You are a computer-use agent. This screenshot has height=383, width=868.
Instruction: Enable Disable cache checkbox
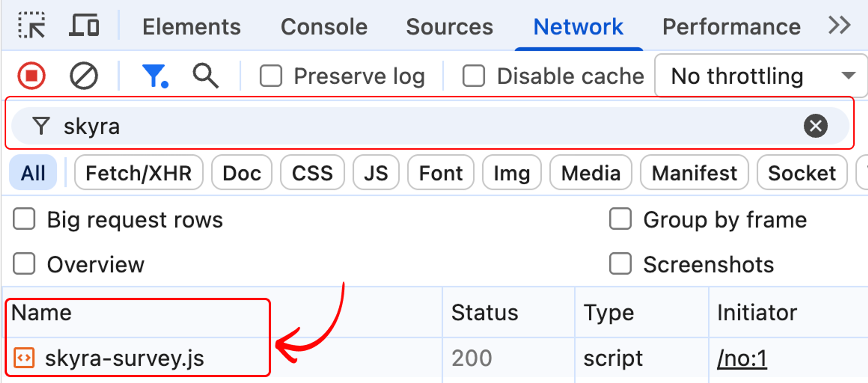473,76
